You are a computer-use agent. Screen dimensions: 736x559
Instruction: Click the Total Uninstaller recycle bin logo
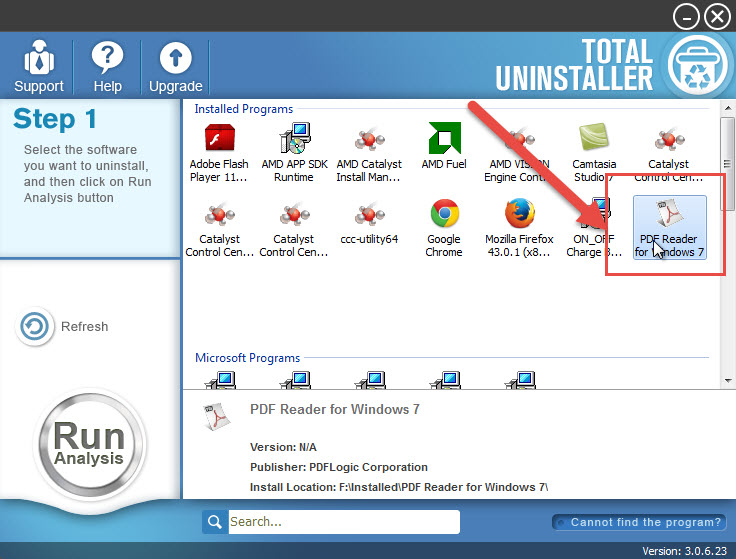pyautogui.click(x=697, y=65)
